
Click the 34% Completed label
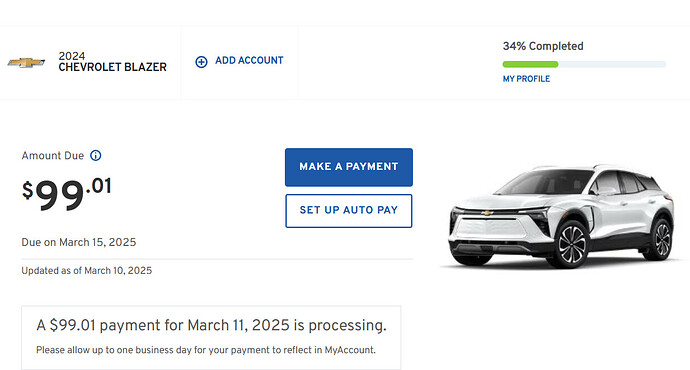tap(543, 46)
